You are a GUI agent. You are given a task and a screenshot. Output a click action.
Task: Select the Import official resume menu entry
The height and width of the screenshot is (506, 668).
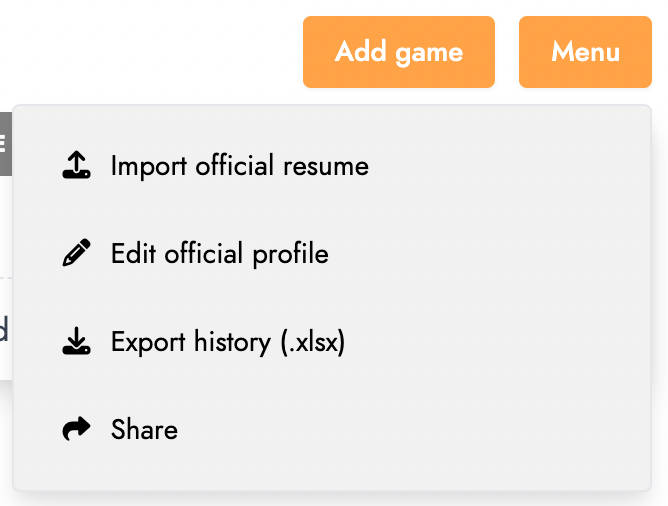coord(332,166)
